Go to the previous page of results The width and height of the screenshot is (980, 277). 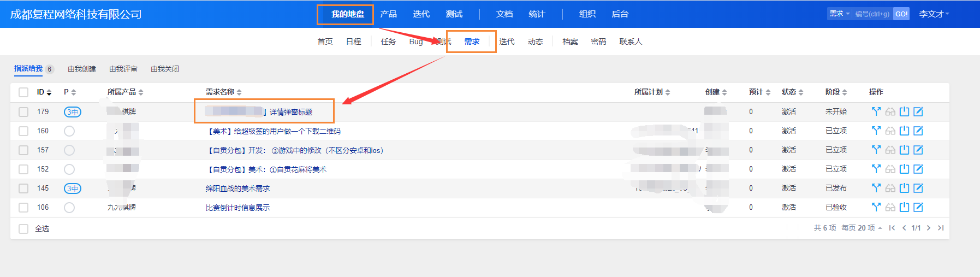(x=904, y=228)
